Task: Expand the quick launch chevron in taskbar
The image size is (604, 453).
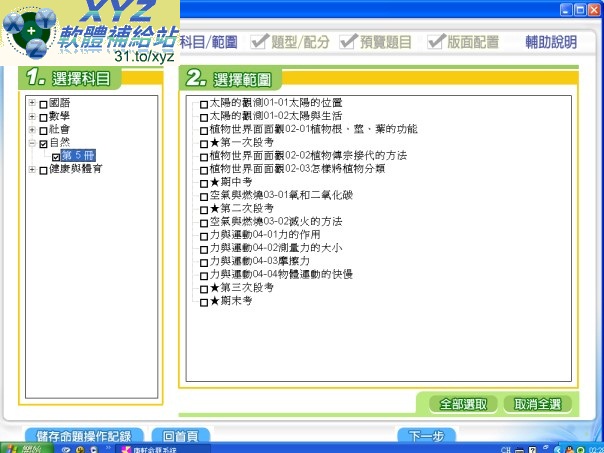Action: click(108, 448)
